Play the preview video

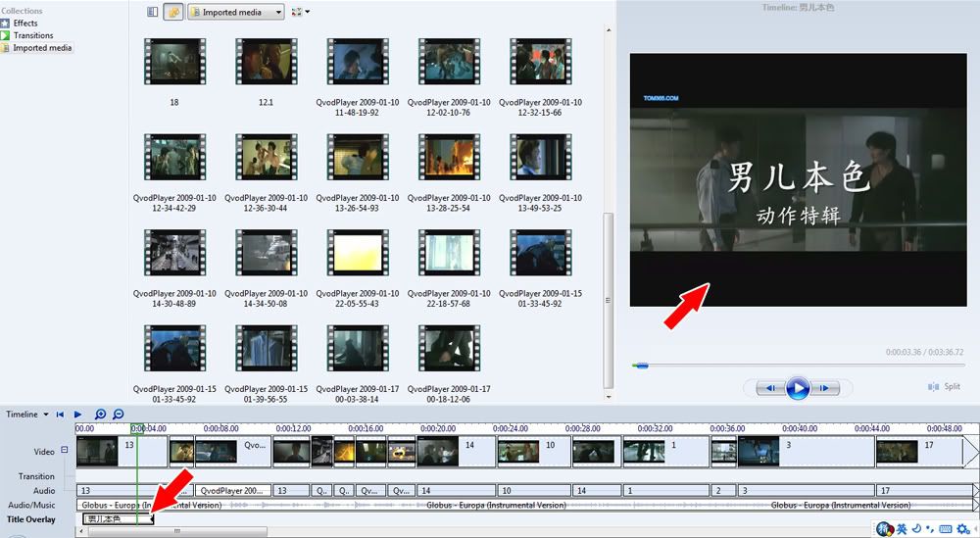click(x=798, y=388)
